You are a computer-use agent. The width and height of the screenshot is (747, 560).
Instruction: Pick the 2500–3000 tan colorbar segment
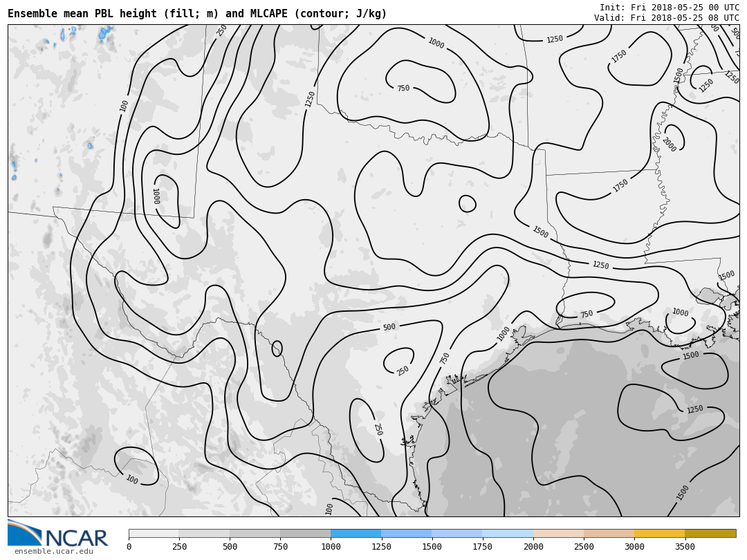point(609,533)
